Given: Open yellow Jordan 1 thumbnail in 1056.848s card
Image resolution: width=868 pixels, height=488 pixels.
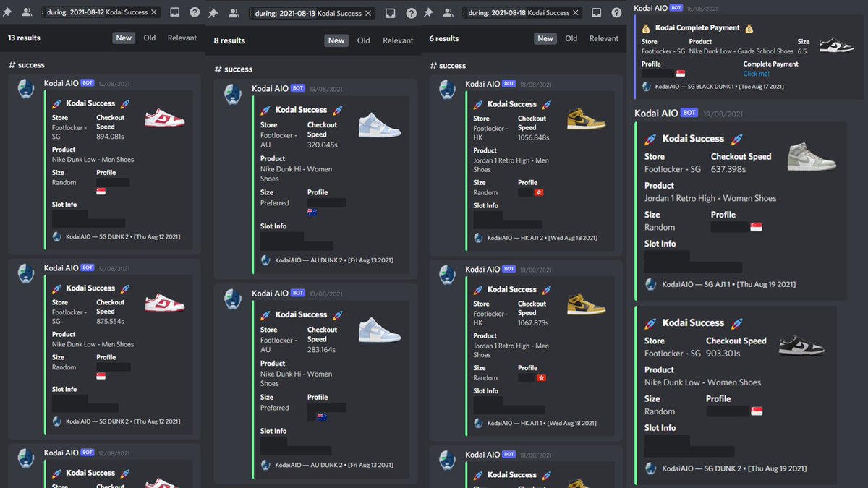Looking at the screenshot, I should point(587,119).
